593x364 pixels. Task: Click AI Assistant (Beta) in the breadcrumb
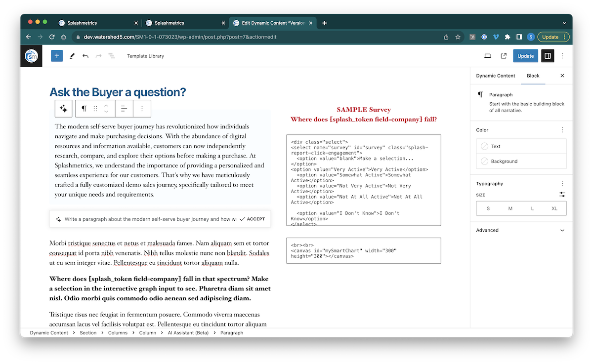(188, 333)
